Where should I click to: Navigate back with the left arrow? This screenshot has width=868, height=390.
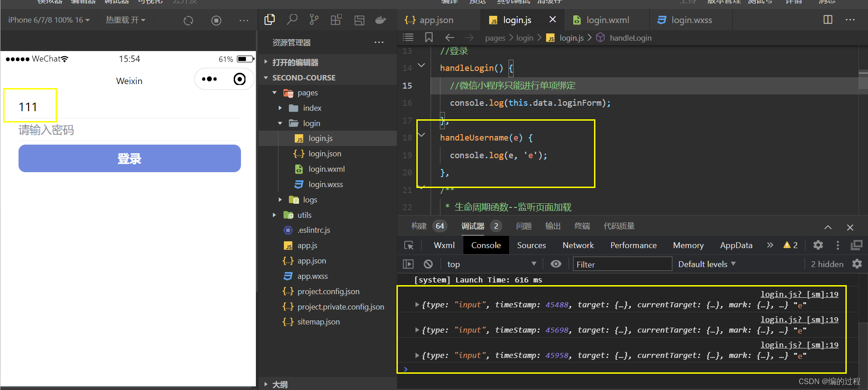click(449, 38)
